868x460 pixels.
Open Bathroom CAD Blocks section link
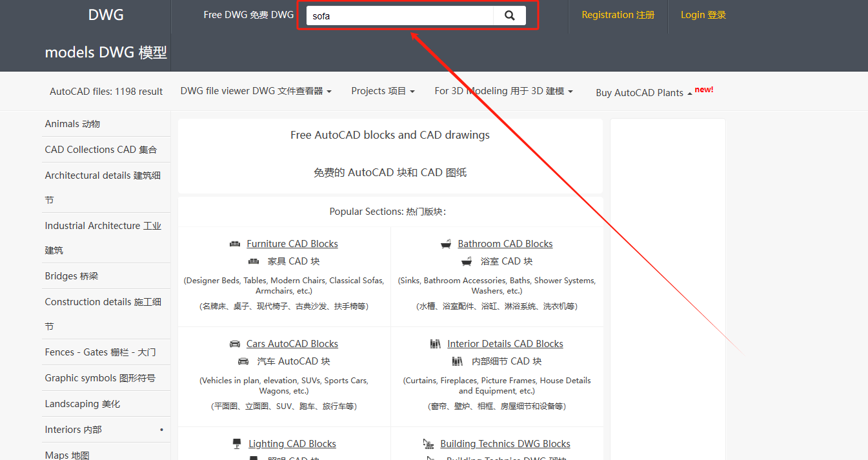click(x=505, y=244)
